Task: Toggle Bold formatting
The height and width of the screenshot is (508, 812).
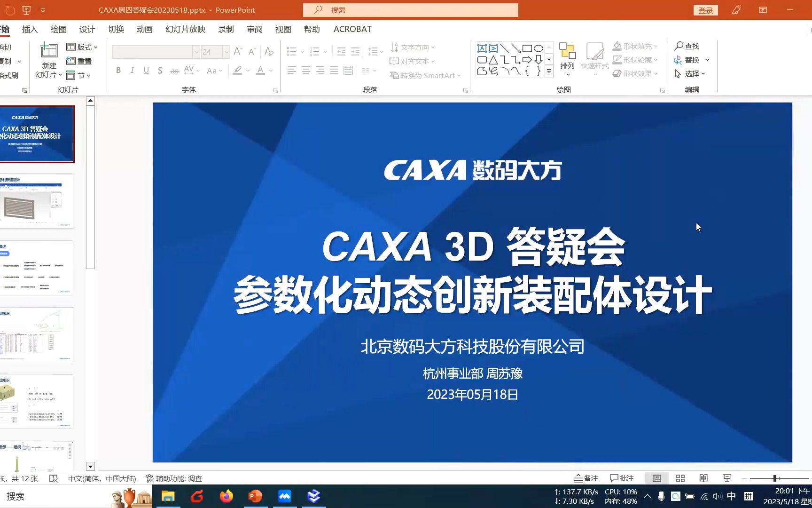Action: (x=118, y=70)
